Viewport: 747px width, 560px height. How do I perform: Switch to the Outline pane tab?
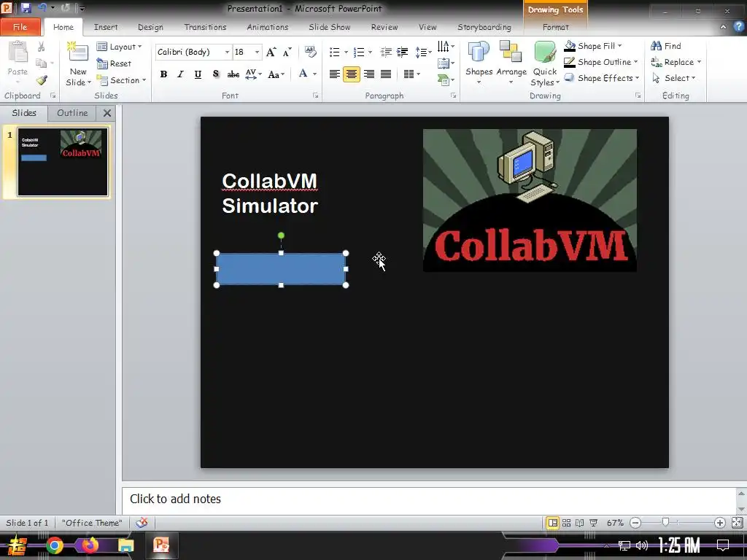pos(72,113)
